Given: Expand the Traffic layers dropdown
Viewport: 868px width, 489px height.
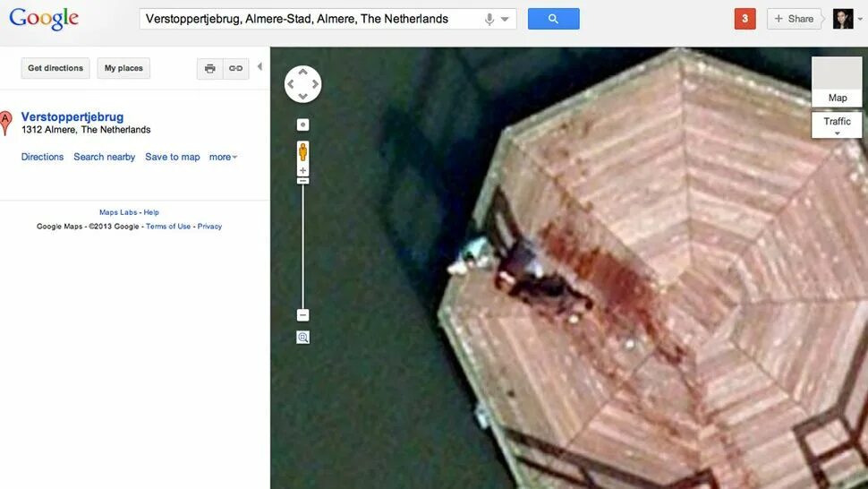Looking at the screenshot, I should 837,125.
